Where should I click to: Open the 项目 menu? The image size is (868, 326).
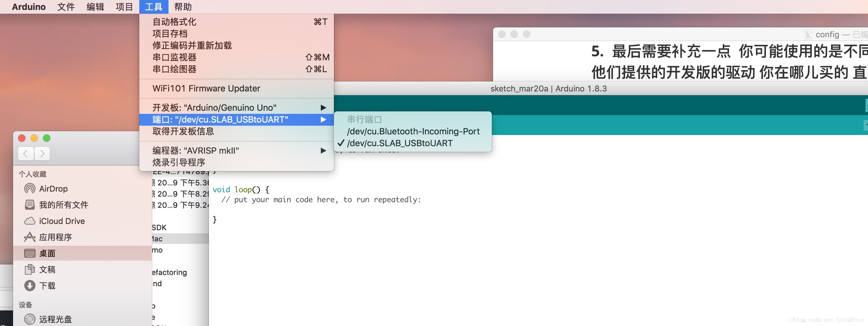pos(124,7)
